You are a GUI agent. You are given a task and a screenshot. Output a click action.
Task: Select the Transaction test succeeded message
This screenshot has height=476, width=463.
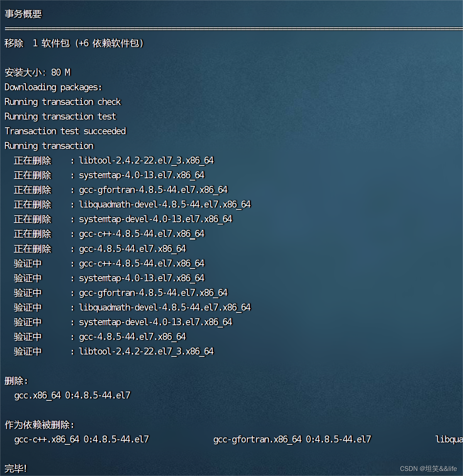click(65, 131)
